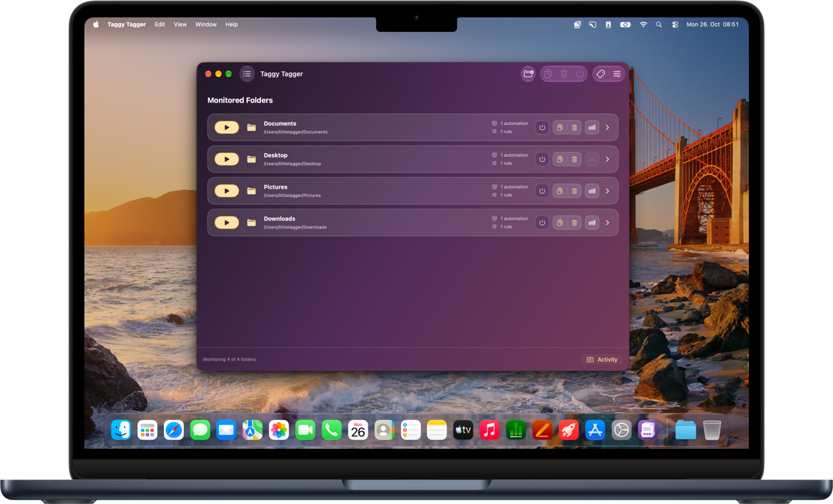Click the Monitoring 4 of 4 folders status
Image resolution: width=833 pixels, height=504 pixels.
(229, 360)
